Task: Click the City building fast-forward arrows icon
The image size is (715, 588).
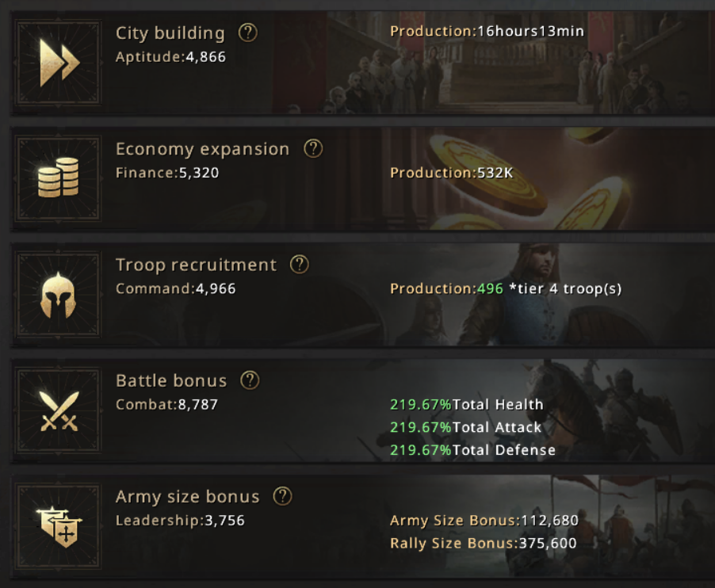Action: tap(59, 63)
